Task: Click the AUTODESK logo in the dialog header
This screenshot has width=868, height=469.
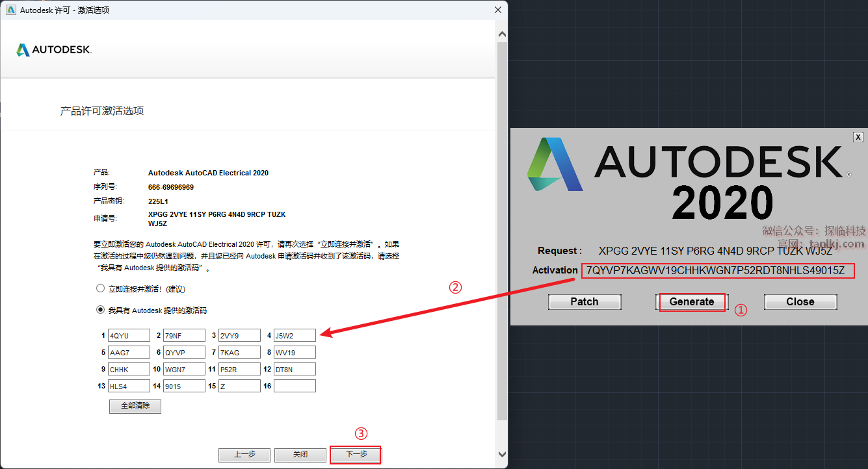Action: coord(54,50)
